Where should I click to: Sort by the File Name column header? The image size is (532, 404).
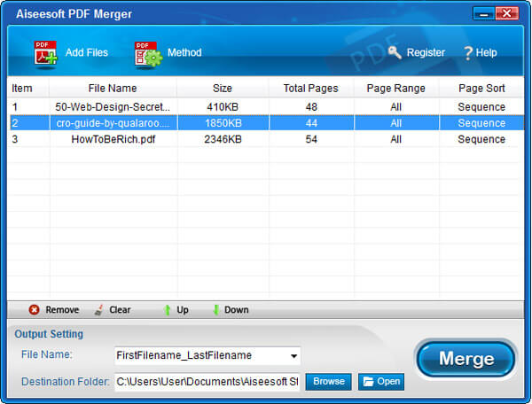[x=113, y=88]
